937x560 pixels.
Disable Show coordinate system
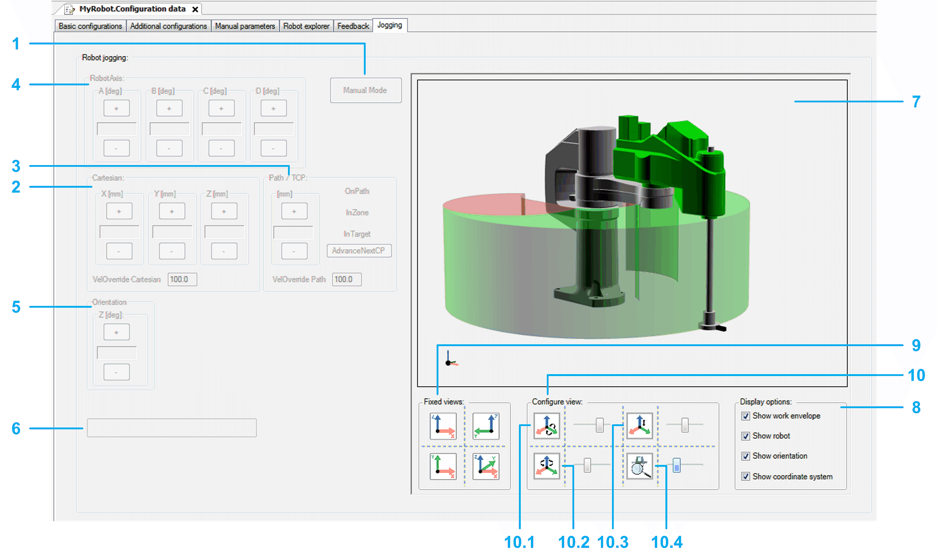[x=746, y=477]
